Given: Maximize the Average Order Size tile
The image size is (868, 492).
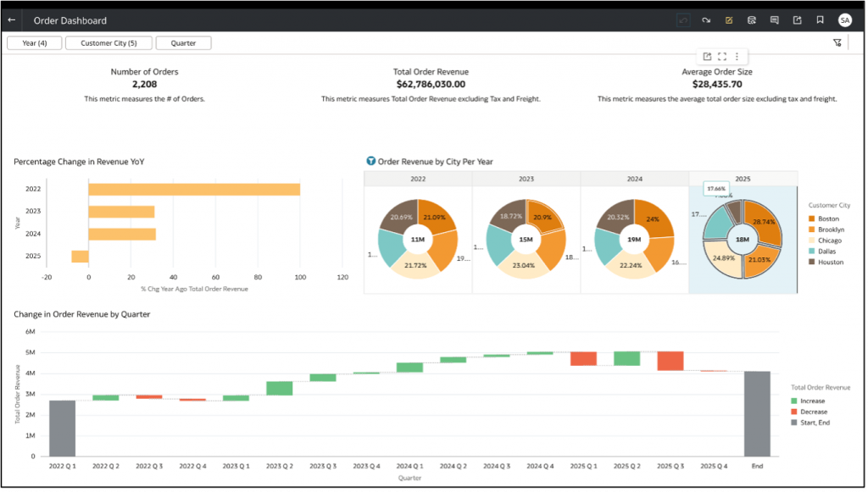Looking at the screenshot, I should [722, 57].
